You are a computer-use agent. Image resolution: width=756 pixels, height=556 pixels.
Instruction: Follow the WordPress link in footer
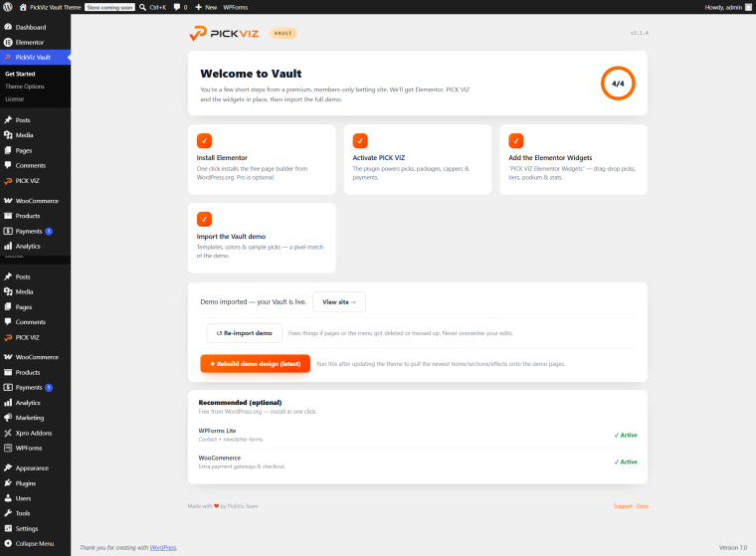[163, 547]
